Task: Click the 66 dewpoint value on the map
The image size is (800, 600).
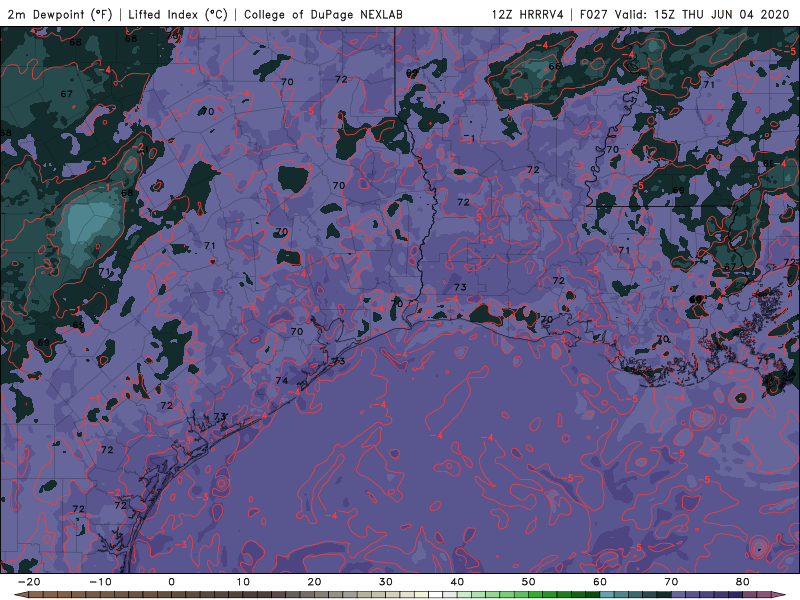Action: pos(555,66)
